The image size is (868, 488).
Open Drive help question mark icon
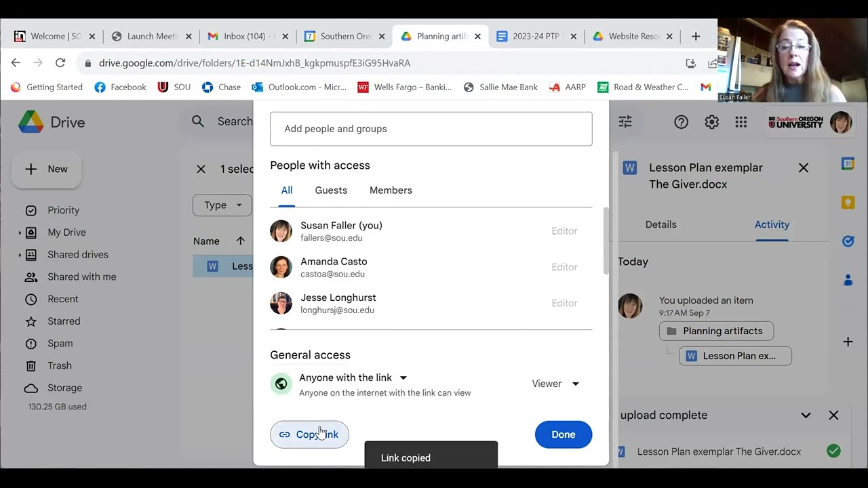(x=681, y=122)
